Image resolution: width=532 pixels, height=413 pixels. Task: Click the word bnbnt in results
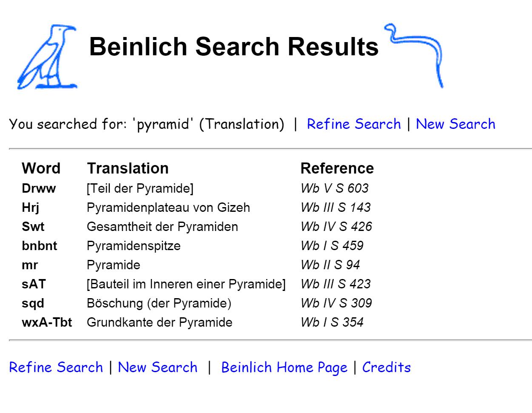click(x=40, y=246)
